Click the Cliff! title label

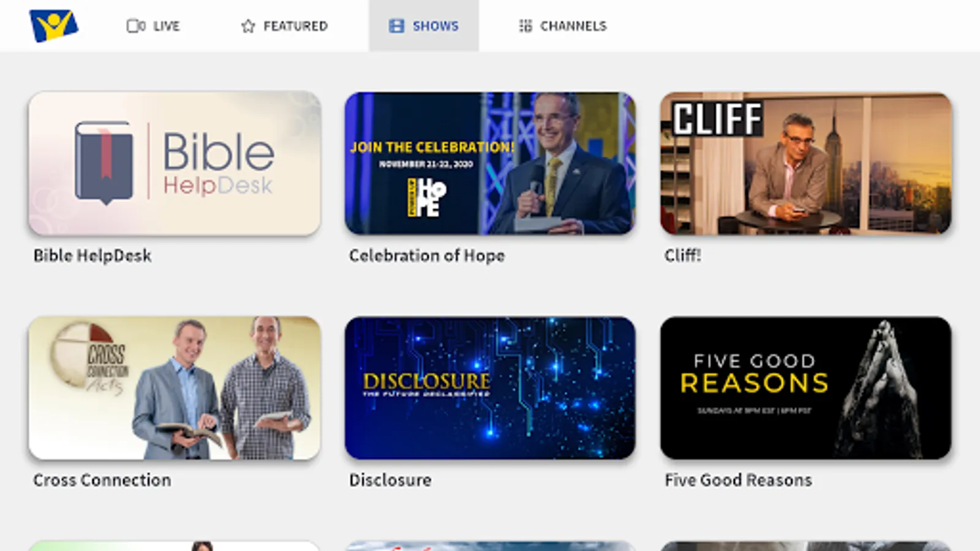[x=682, y=255]
